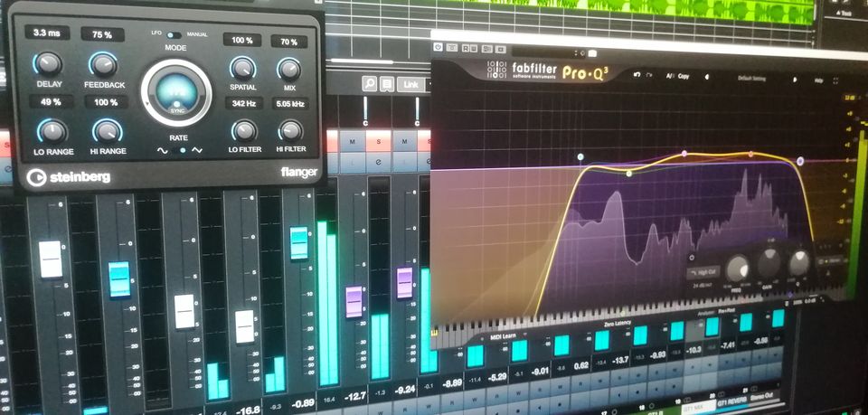Click the Pro-Q 3 GAIN knob
868x415 pixels.
tap(769, 263)
